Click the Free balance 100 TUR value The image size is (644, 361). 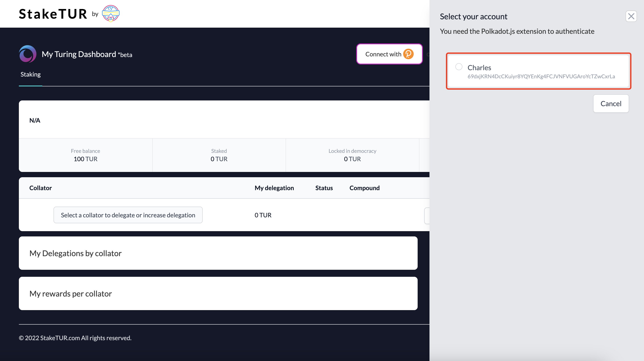tap(85, 159)
